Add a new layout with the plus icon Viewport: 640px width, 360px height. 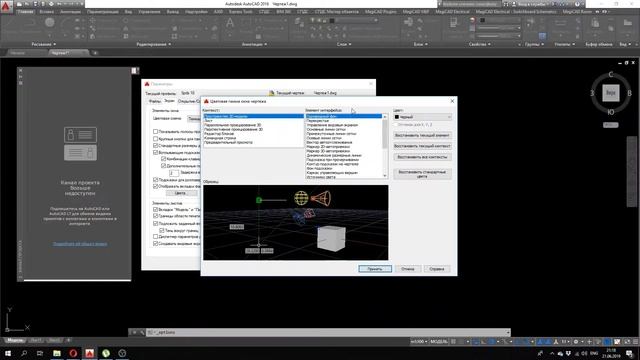click(68, 340)
